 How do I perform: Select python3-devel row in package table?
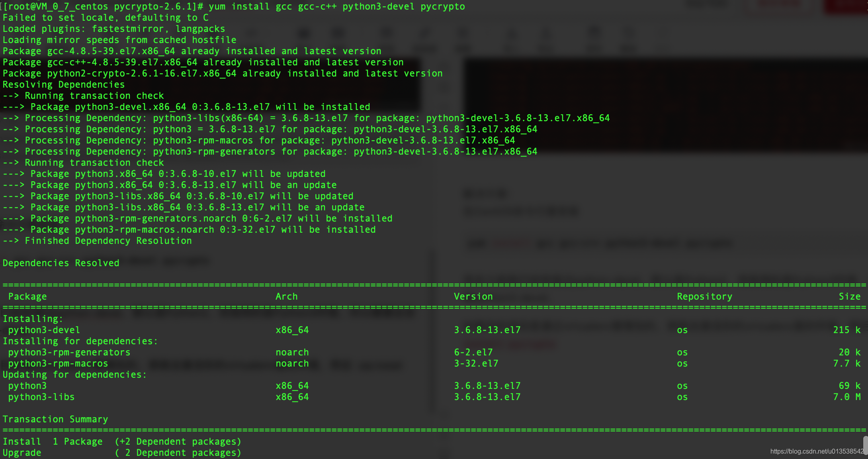tap(44, 330)
